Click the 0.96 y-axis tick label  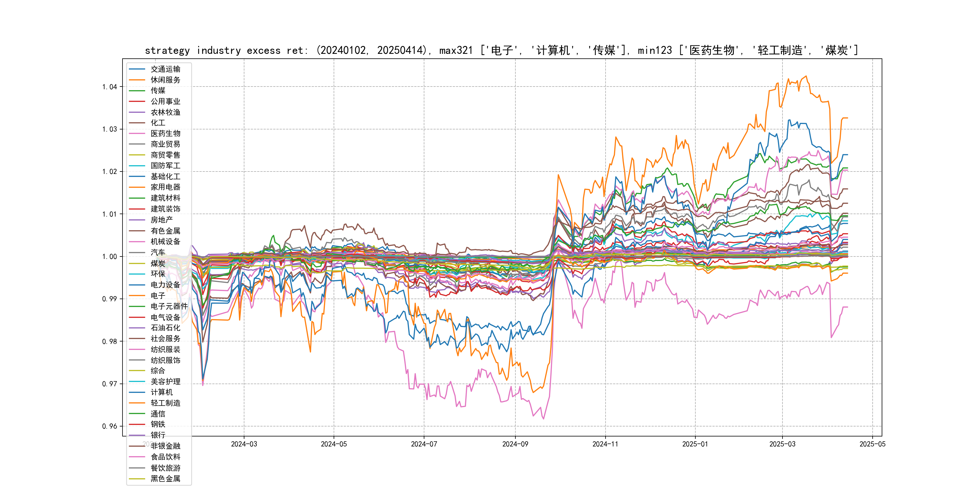pos(109,426)
